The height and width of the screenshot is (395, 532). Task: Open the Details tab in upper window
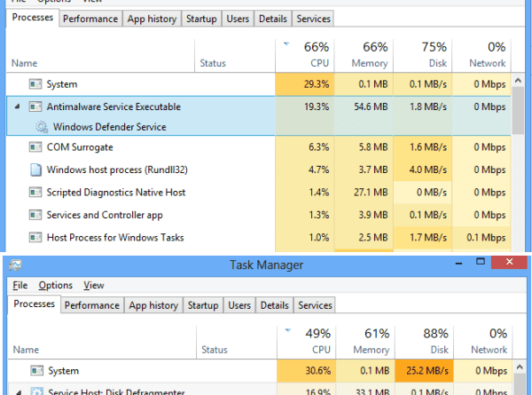coord(273,19)
